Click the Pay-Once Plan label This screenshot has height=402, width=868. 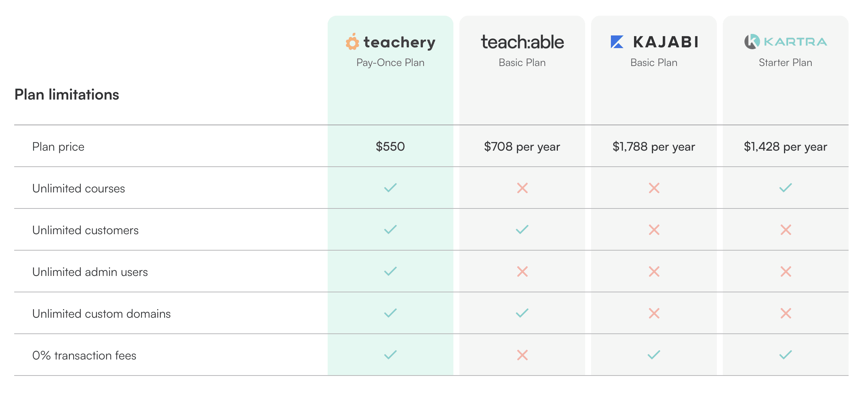click(x=390, y=63)
